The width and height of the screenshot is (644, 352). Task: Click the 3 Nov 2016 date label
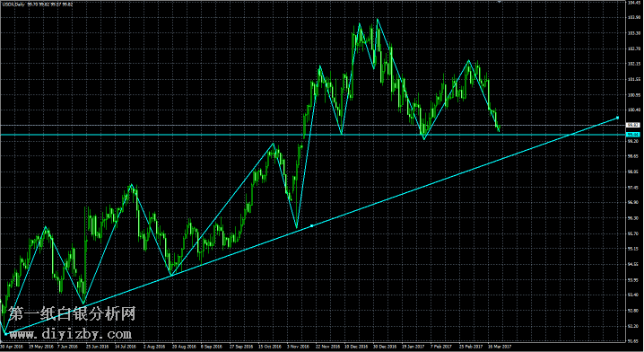[x=298, y=347]
